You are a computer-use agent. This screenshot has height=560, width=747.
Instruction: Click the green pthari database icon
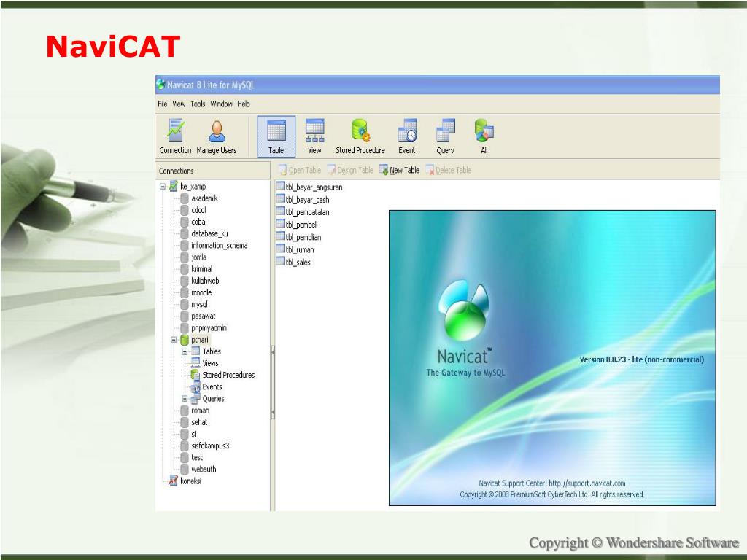tap(185, 340)
